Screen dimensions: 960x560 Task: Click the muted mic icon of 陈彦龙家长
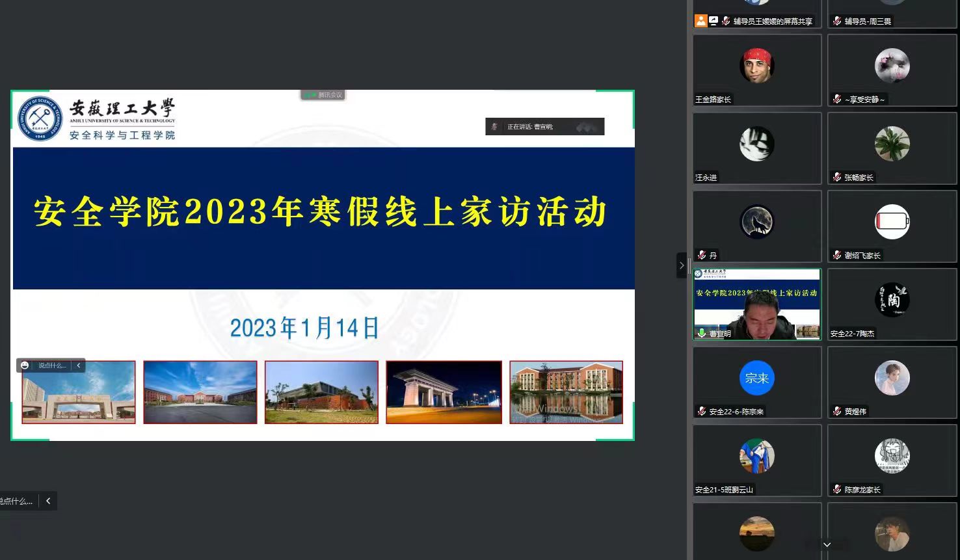837,489
